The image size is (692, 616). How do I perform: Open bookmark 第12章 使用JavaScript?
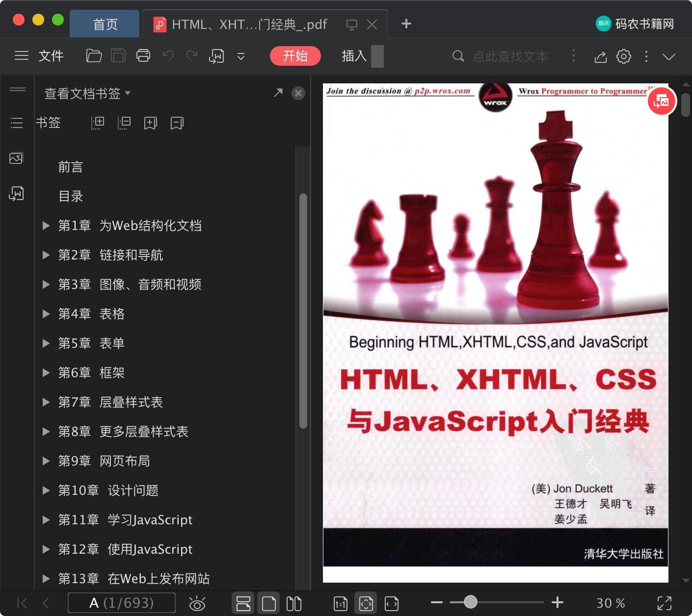pyautogui.click(x=126, y=549)
